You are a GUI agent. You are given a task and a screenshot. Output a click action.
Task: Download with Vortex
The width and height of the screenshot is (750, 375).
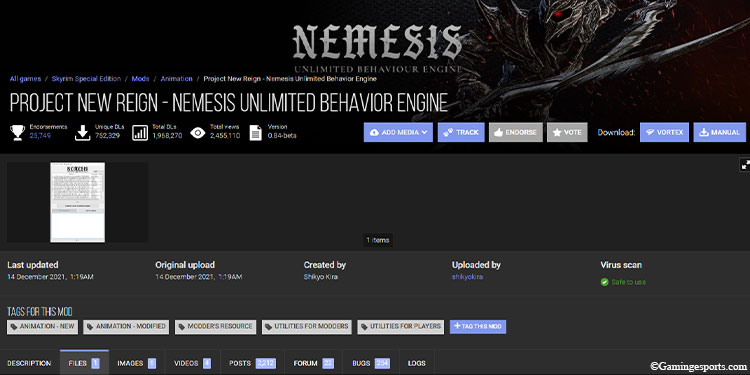[x=664, y=132]
